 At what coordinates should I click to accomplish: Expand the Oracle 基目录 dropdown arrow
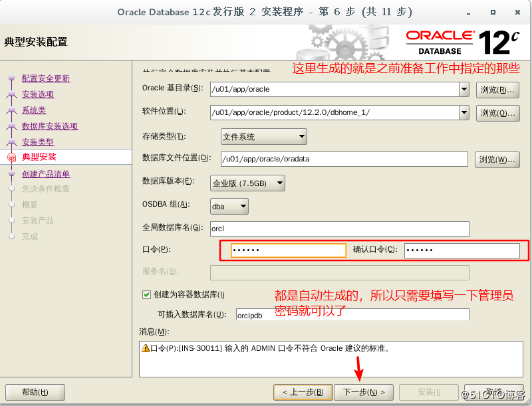click(464, 90)
